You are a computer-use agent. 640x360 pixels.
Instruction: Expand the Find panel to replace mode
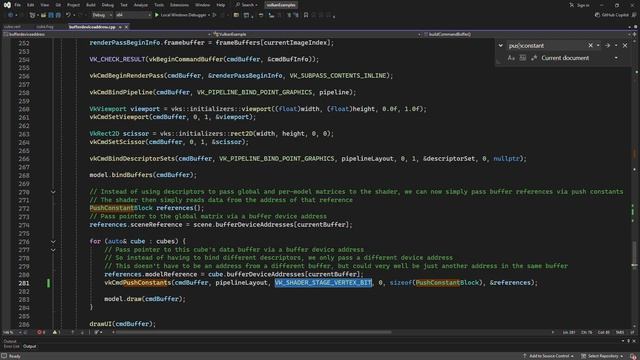click(x=500, y=46)
